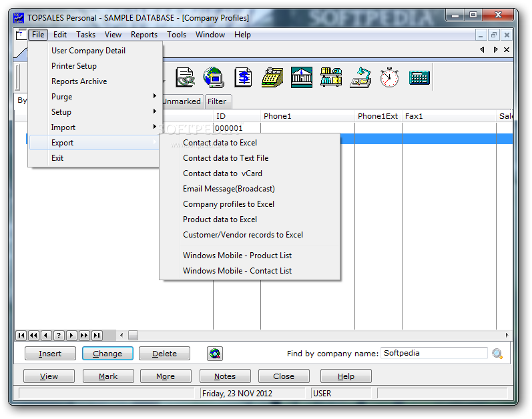Click the MDI document icon left of File
Image resolution: width=532 pixels, height=419 pixels.
[21, 35]
